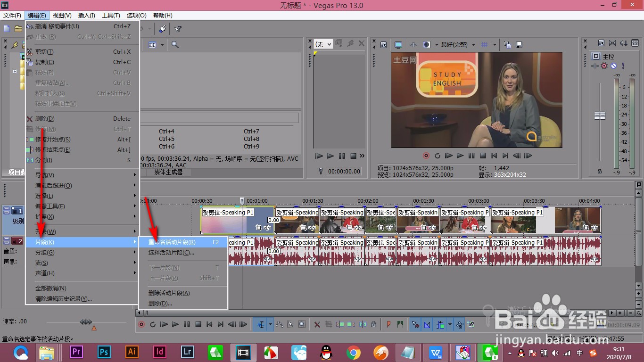This screenshot has width=644, height=362.
Task: Open the mixing console icon in master panel
Action: coord(635,43)
